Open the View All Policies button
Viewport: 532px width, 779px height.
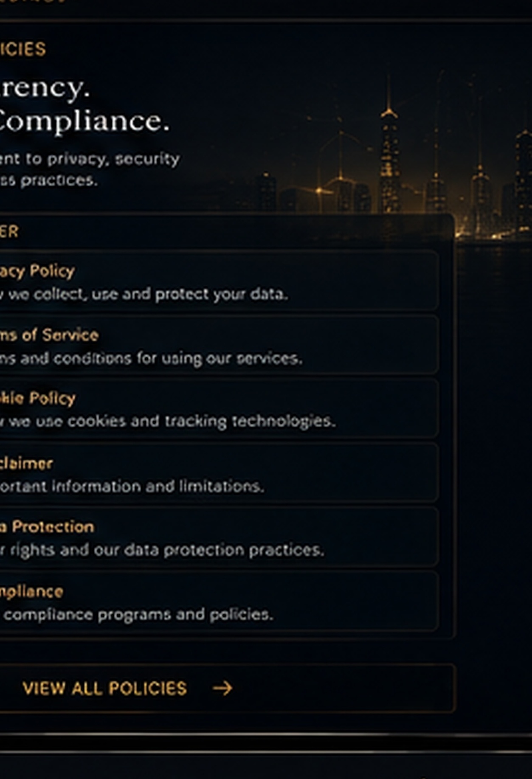(x=228, y=688)
